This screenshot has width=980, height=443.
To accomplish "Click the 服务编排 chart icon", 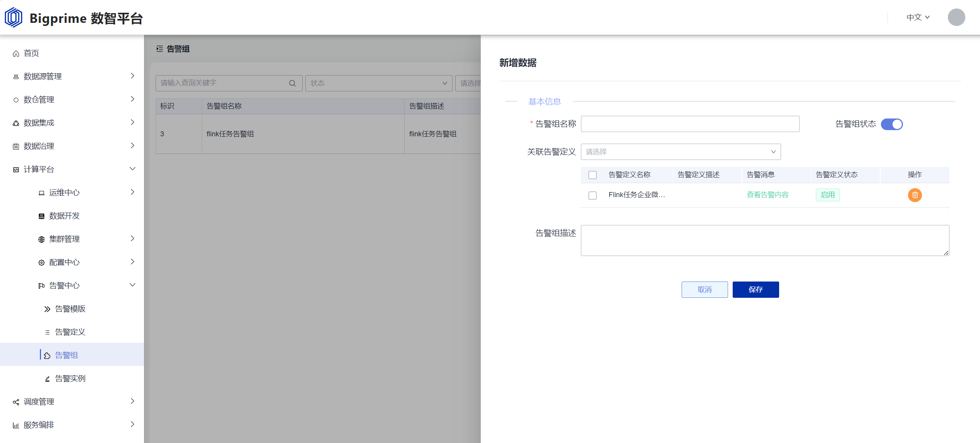I will (16, 425).
